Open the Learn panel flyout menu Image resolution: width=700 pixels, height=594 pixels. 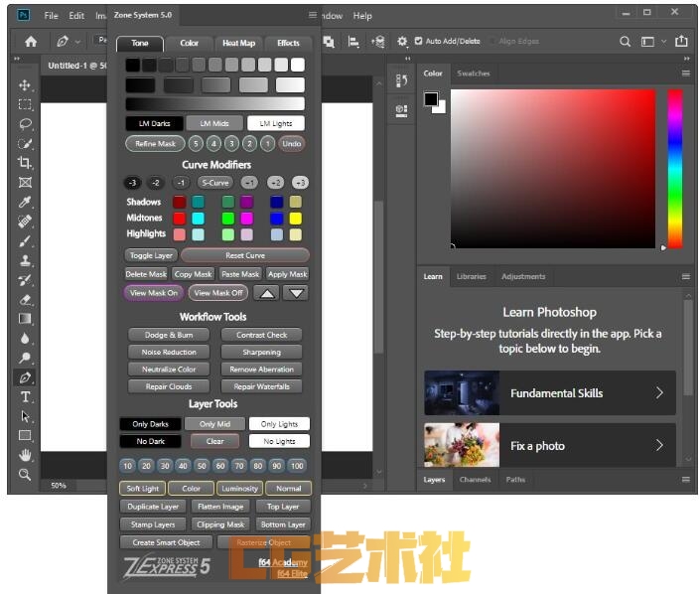tap(686, 277)
